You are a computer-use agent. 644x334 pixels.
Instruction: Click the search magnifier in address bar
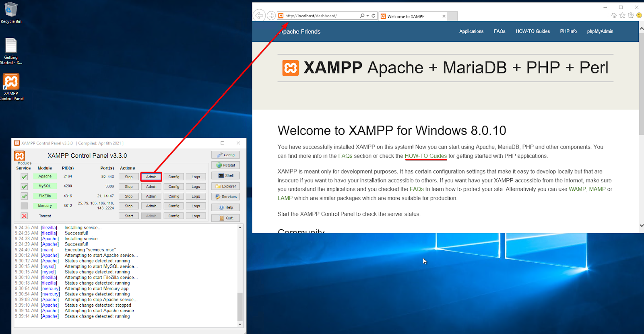(362, 16)
